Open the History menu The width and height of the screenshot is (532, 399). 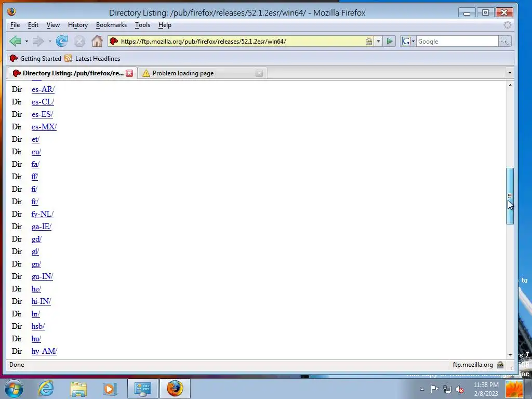[78, 25]
